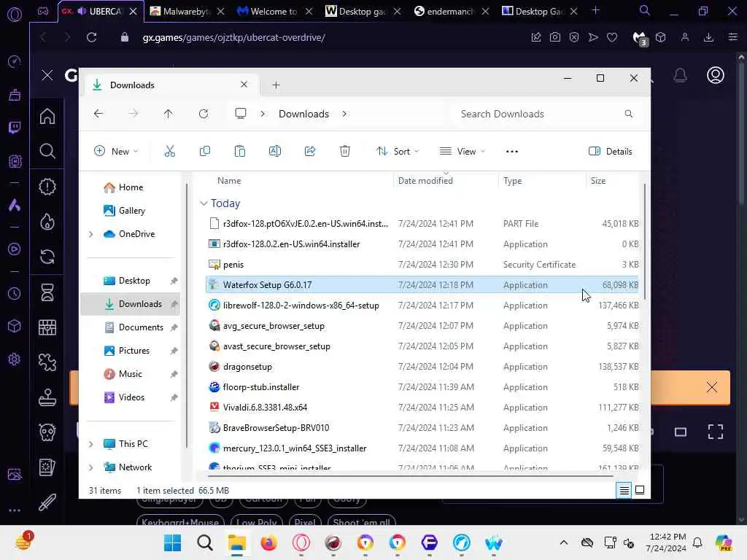
Task: Click the File Explorer vertical scrollbar
Action: (x=645, y=241)
